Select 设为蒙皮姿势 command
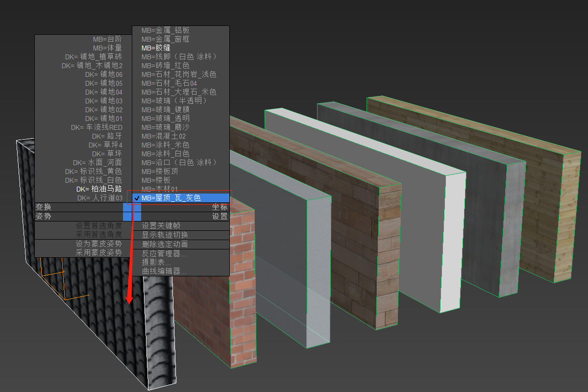Screen dimensions: 588x392 click(98, 244)
